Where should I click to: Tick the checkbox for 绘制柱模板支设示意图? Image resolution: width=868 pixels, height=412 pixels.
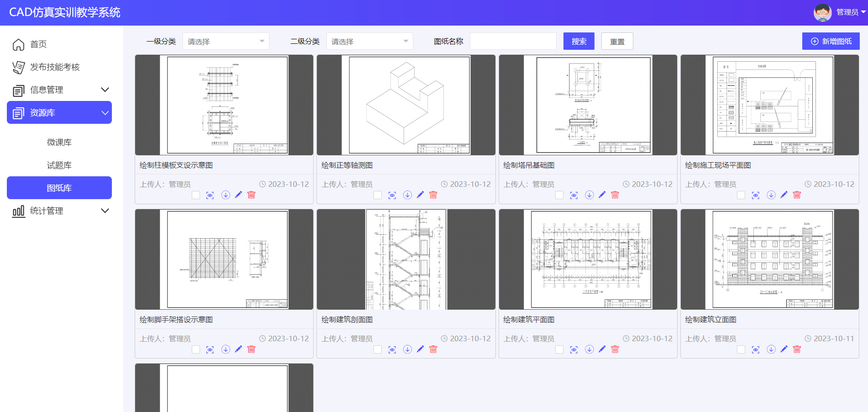[x=196, y=195]
